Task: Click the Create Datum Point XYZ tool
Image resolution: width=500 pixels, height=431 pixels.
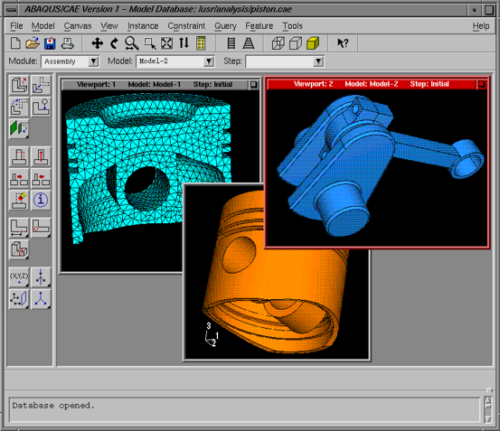Action: pyautogui.click(x=19, y=277)
